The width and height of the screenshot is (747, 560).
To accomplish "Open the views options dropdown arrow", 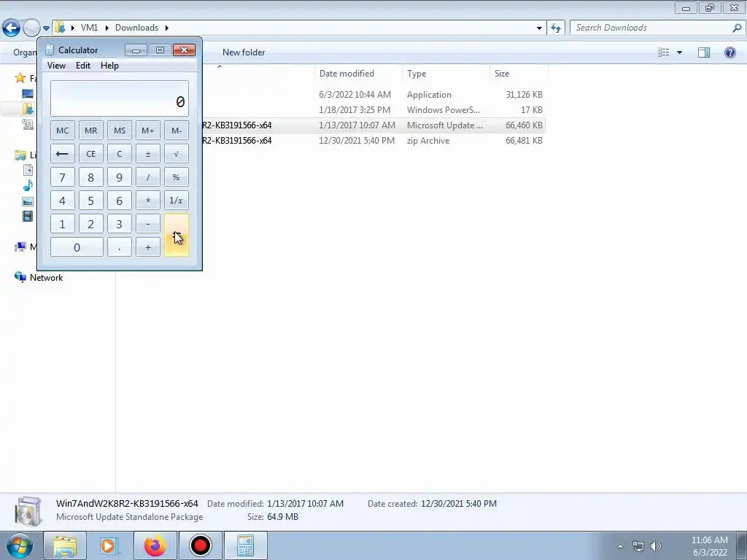I will coord(679,52).
